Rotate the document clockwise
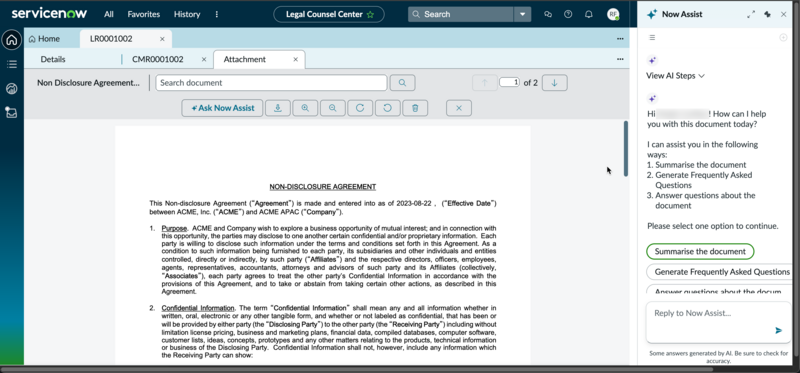 [x=360, y=108]
